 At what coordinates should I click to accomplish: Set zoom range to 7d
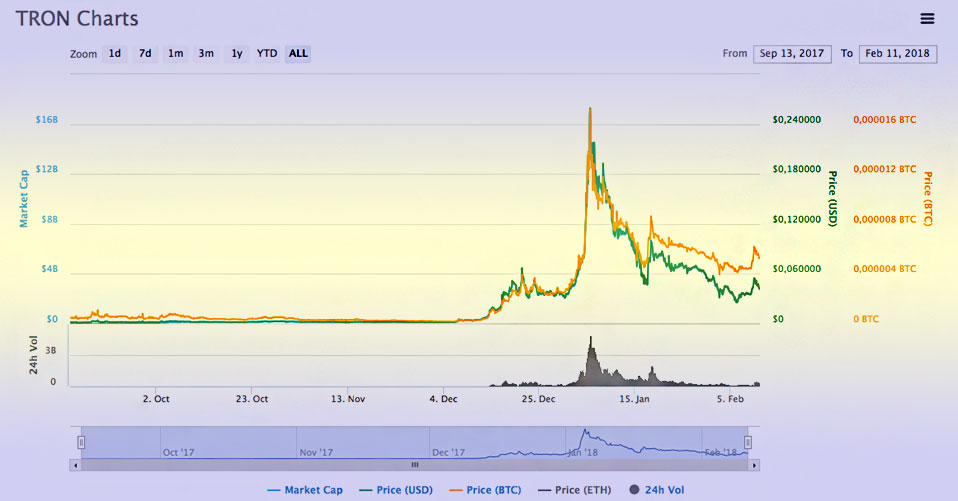145,53
